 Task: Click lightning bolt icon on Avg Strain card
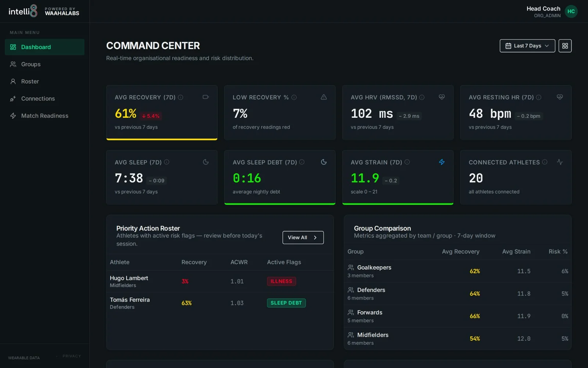pyautogui.click(x=442, y=162)
